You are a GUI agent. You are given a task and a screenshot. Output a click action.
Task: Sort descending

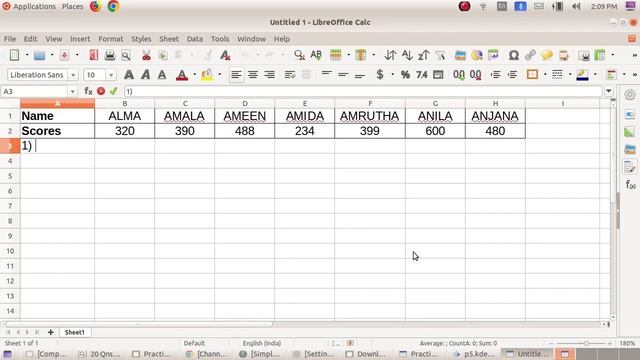pos(424,55)
